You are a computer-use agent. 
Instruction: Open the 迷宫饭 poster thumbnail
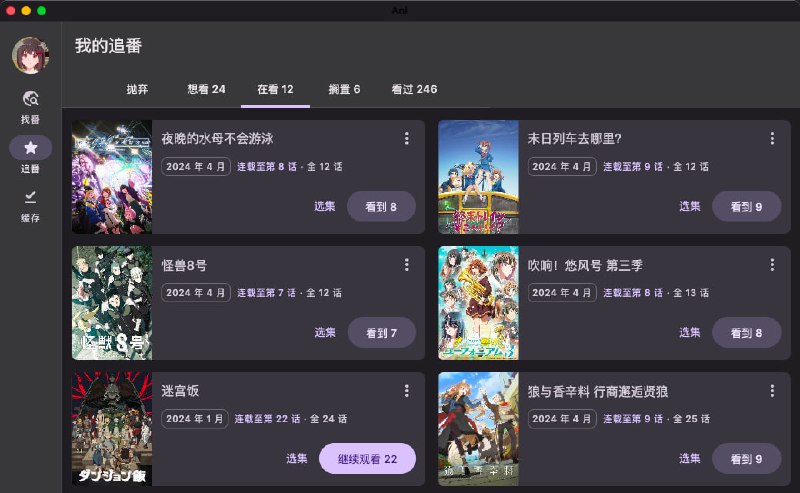[112, 429]
